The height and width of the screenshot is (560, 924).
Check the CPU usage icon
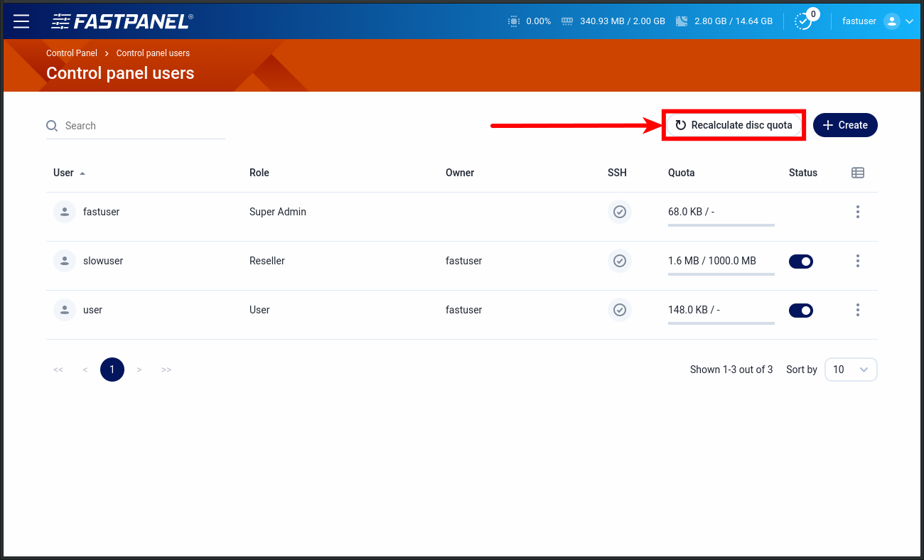514,21
